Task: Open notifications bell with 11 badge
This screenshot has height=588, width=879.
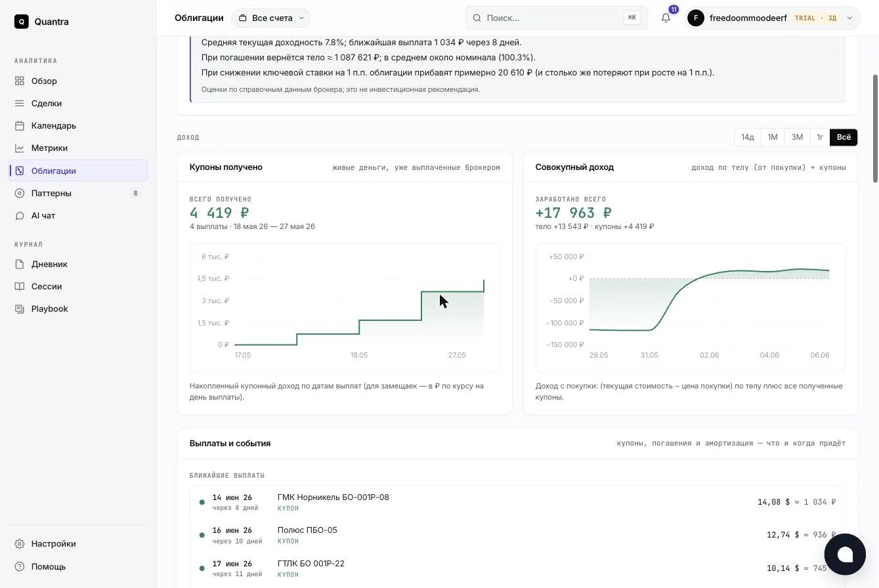Action: pyautogui.click(x=666, y=18)
